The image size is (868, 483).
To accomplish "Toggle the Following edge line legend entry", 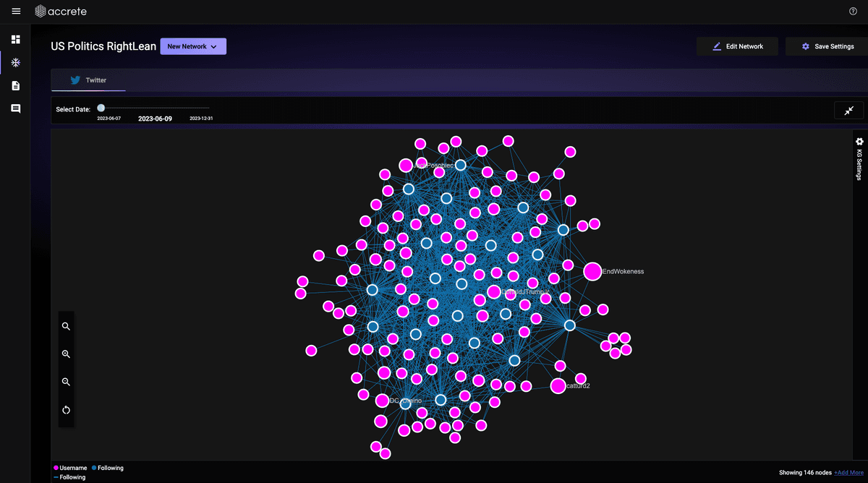I will click(x=69, y=477).
